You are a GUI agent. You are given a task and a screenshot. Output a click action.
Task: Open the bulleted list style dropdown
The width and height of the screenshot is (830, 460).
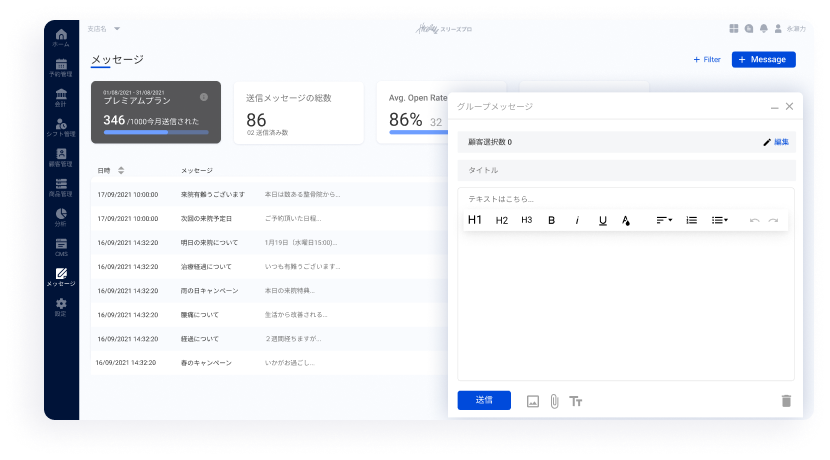coord(720,220)
